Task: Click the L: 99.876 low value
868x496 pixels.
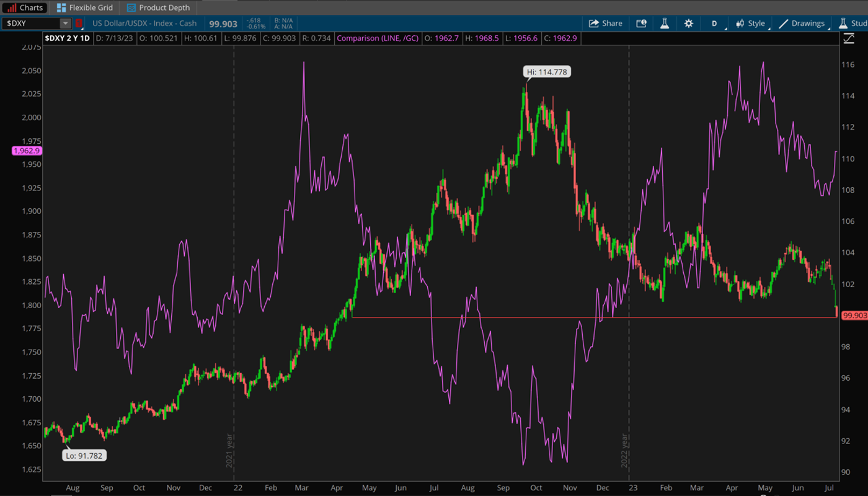Action: click(241, 38)
